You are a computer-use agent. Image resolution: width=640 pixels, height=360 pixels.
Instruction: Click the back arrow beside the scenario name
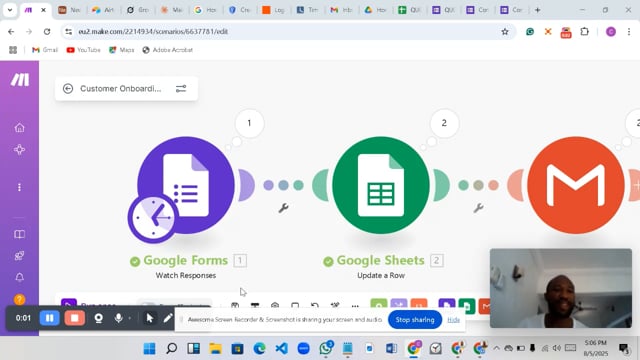(68, 89)
